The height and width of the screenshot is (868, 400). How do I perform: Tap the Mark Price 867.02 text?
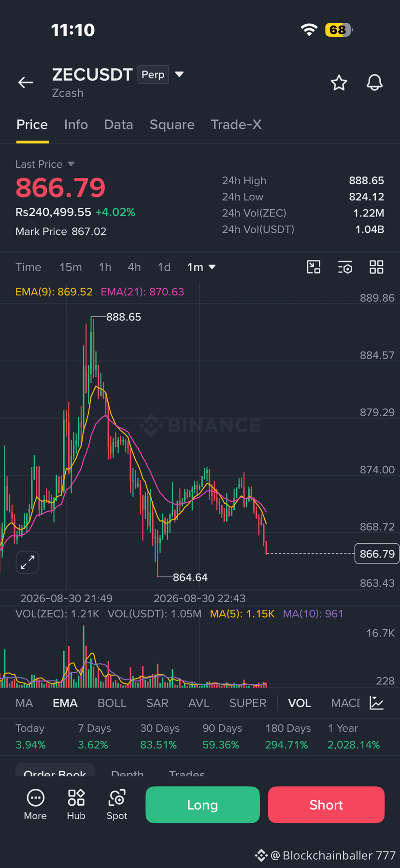[x=61, y=231]
